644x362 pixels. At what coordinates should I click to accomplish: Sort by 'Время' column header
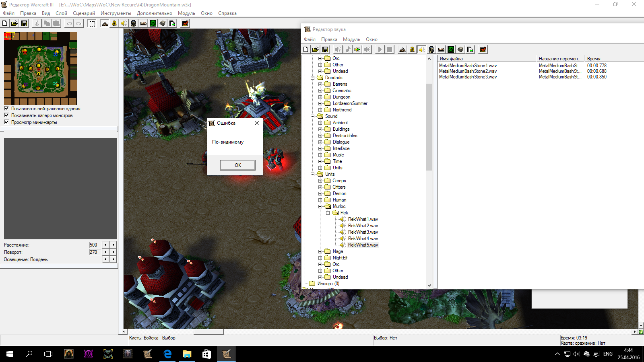pyautogui.click(x=614, y=58)
